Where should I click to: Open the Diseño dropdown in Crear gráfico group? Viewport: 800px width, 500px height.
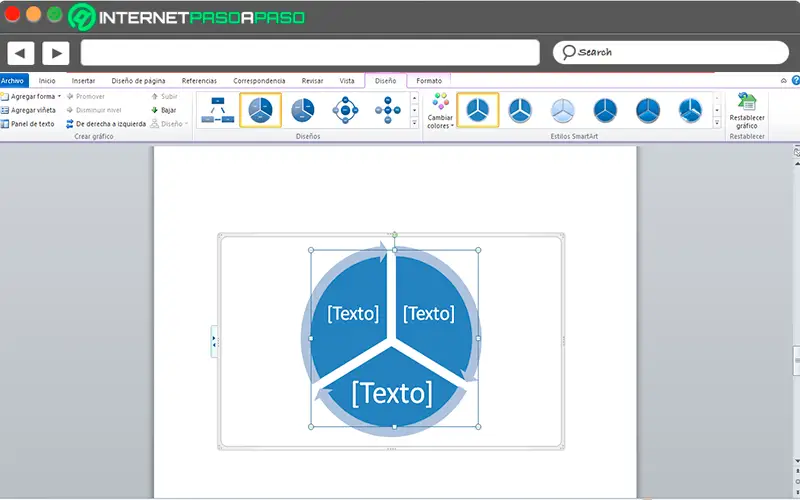coord(169,124)
